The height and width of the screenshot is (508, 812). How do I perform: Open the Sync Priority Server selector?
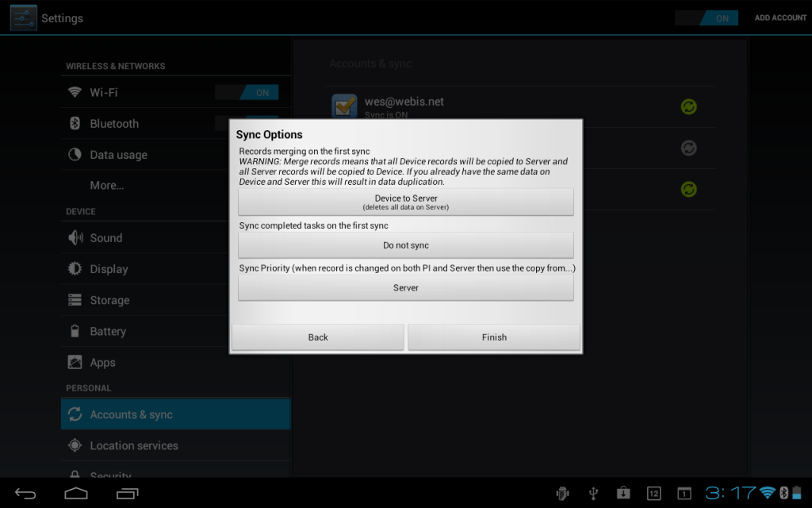pyautogui.click(x=405, y=288)
